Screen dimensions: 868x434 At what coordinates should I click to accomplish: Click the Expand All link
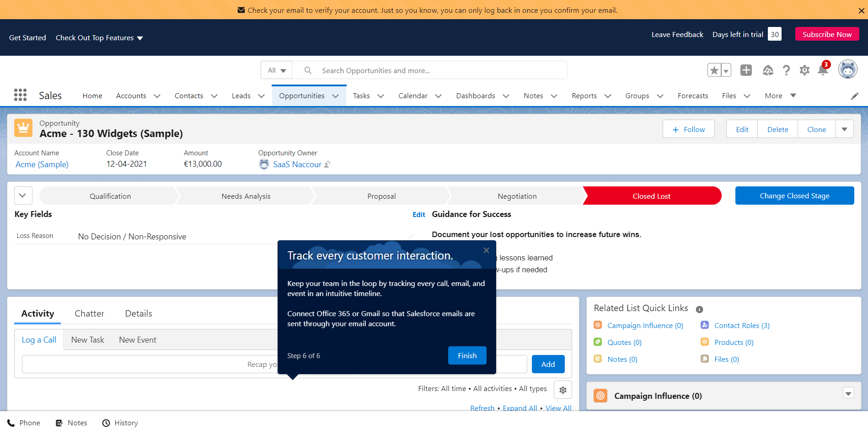pyautogui.click(x=520, y=408)
